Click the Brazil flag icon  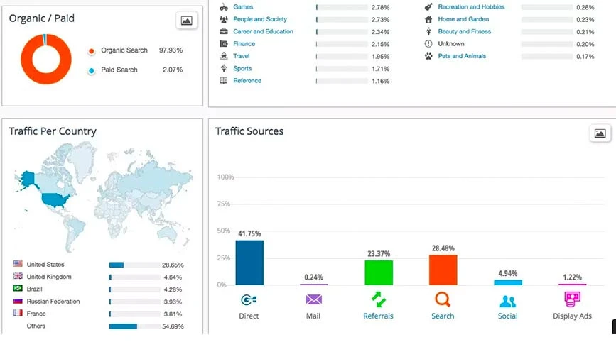click(x=18, y=288)
